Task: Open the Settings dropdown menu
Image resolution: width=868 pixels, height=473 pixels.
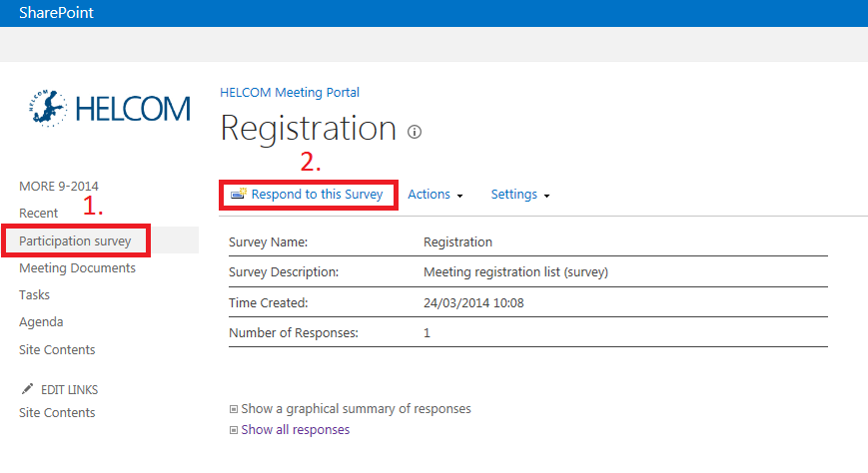Action: tap(519, 195)
